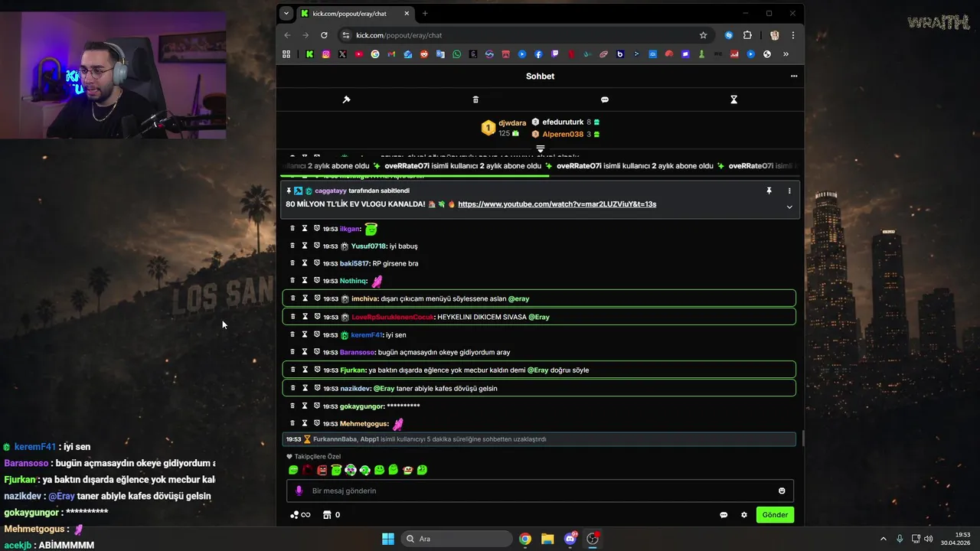Insert the last emote in emote row
980x551 pixels.
click(422, 470)
